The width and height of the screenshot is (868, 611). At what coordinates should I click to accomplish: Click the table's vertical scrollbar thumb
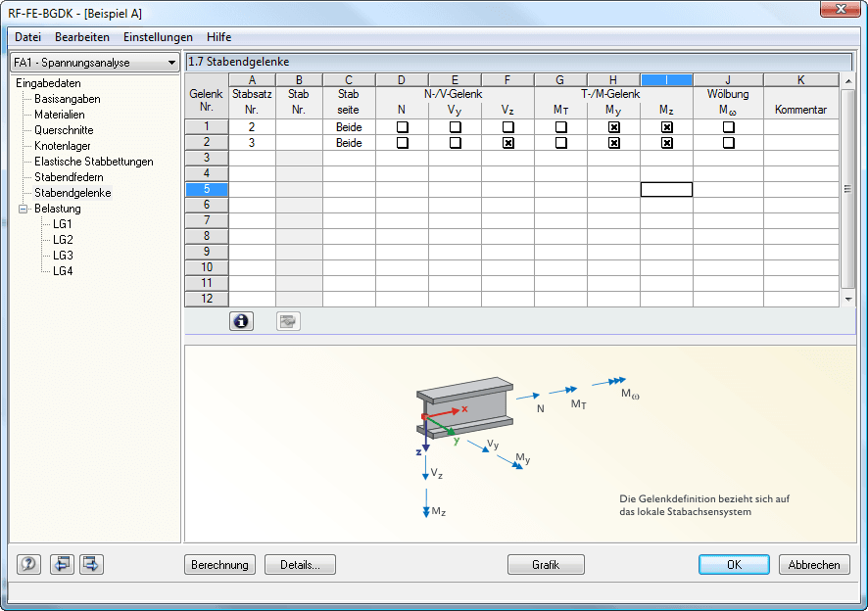847,189
